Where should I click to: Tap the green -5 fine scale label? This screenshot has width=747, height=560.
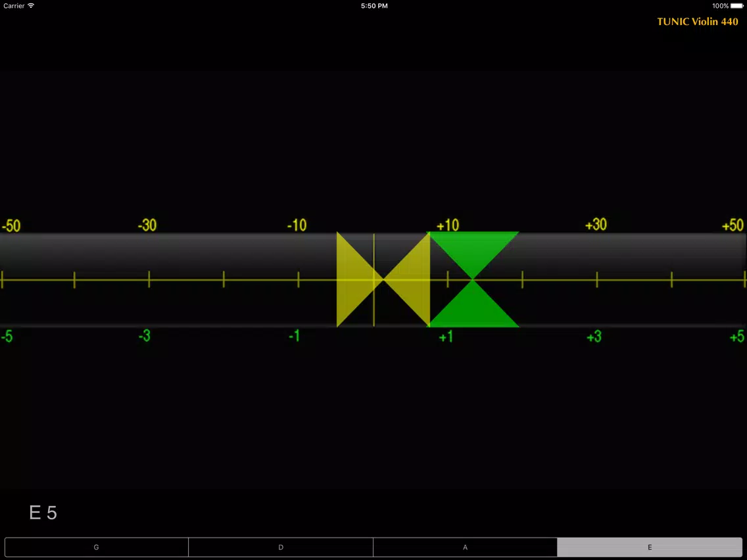click(x=7, y=337)
